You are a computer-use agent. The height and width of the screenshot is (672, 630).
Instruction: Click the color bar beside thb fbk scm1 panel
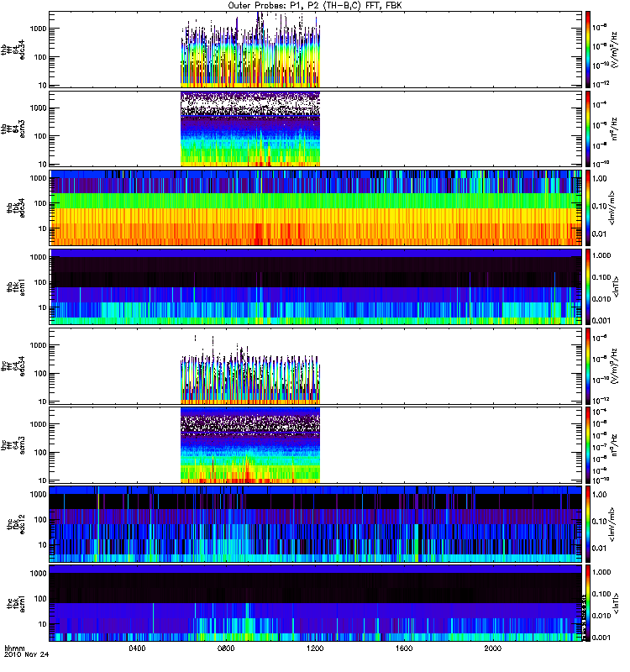(x=588, y=286)
